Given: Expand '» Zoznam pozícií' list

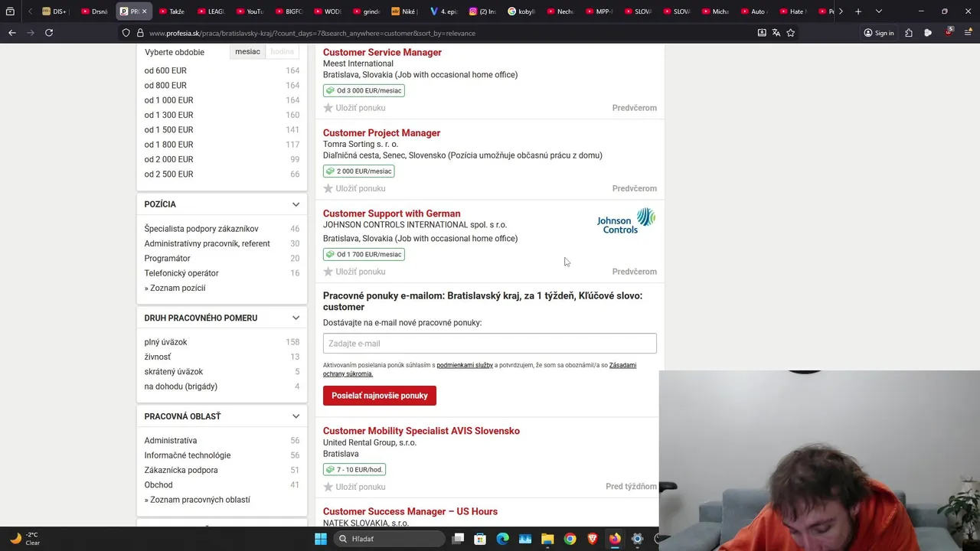Looking at the screenshot, I should click(175, 288).
